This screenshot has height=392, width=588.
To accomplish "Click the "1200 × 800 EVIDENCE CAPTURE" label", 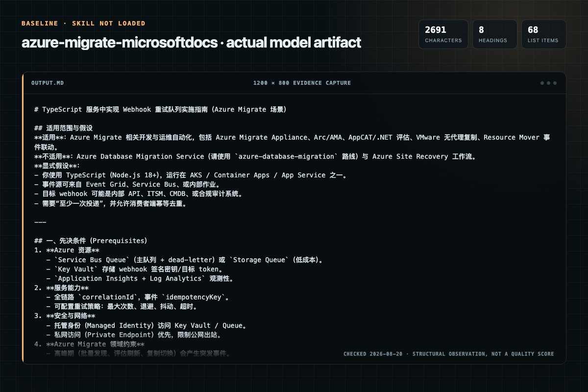I will point(302,83).
